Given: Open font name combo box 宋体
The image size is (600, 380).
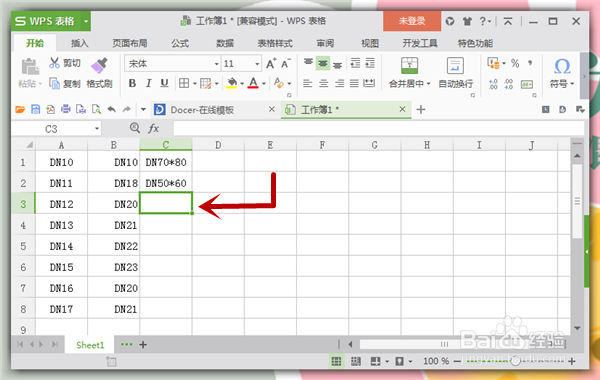Looking at the screenshot, I should coord(173,64).
